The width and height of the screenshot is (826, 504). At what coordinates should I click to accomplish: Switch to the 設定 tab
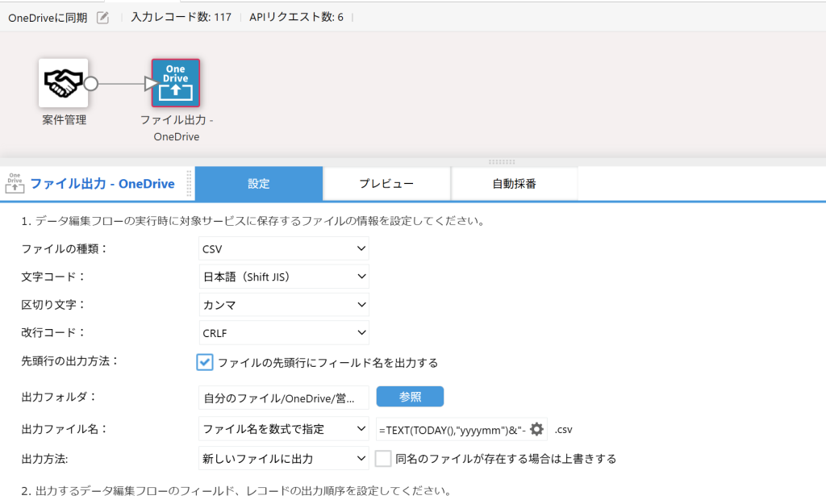(259, 184)
